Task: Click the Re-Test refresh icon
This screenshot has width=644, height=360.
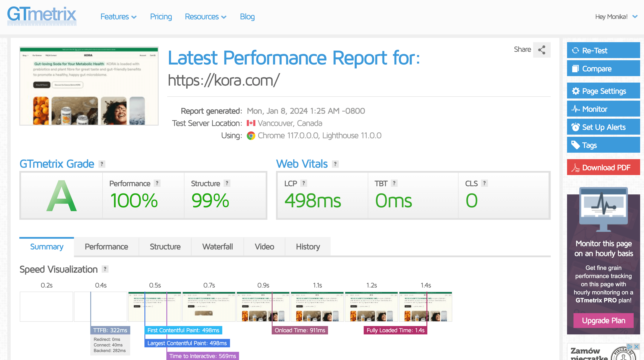Action: [575, 51]
